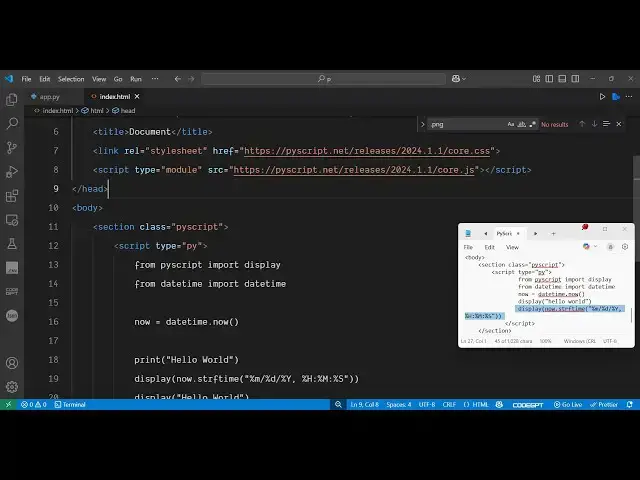Image resolution: width=640 pixels, height=480 pixels.
Task: Run the file with the play icon
Action: point(602,96)
